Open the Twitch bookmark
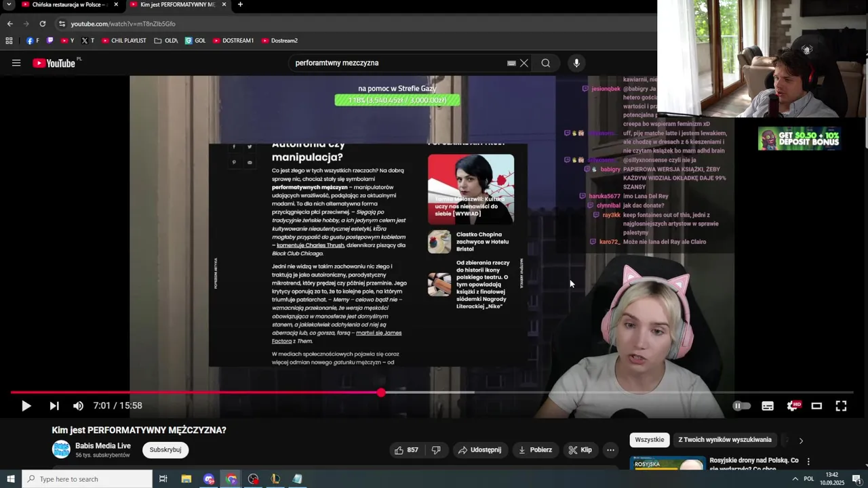The height and width of the screenshot is (488, 868). pos(50,41)
